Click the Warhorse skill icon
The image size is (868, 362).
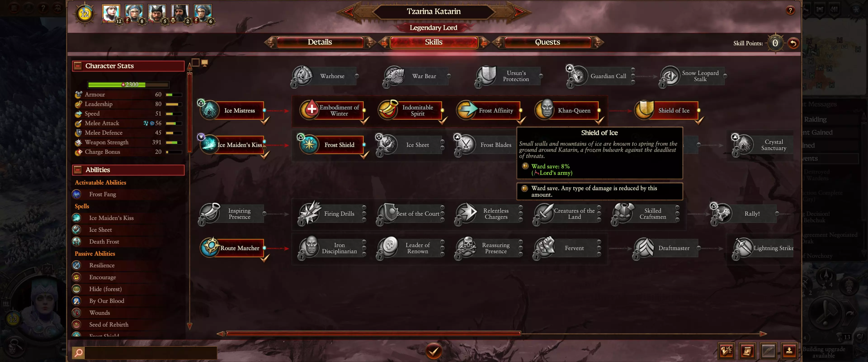tap(302, 76)
